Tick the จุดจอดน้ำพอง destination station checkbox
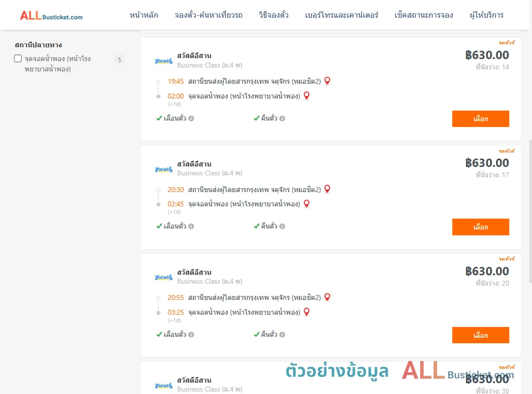 coord(18,59)
